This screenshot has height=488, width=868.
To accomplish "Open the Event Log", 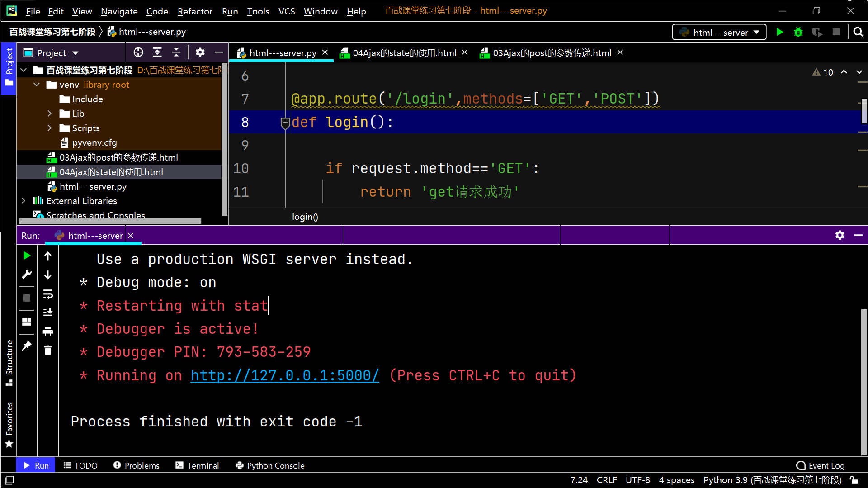I will 821,465.
